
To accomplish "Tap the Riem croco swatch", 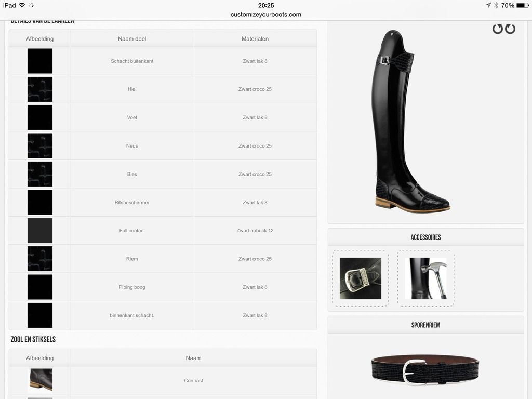I will [40, 259].
